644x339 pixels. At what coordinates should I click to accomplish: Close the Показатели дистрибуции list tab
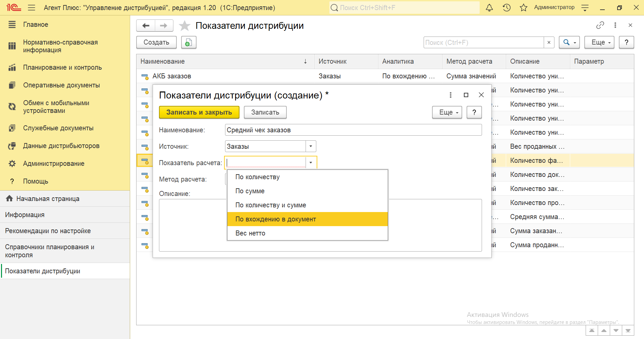tap(630, 25)
